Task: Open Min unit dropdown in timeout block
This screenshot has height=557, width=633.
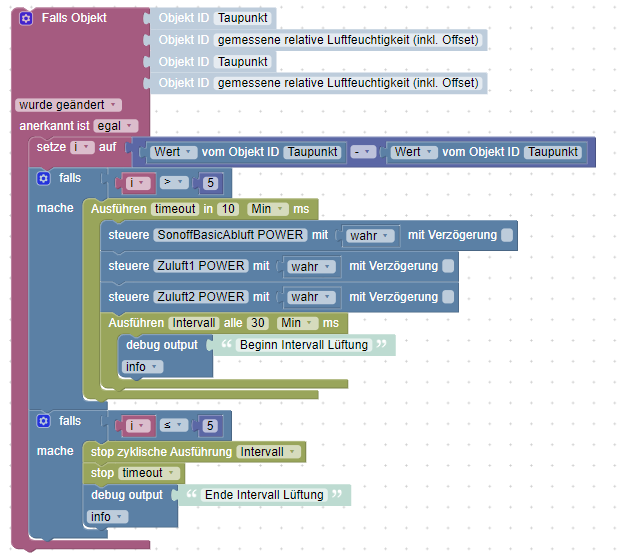Action: (x=268, y=209)
